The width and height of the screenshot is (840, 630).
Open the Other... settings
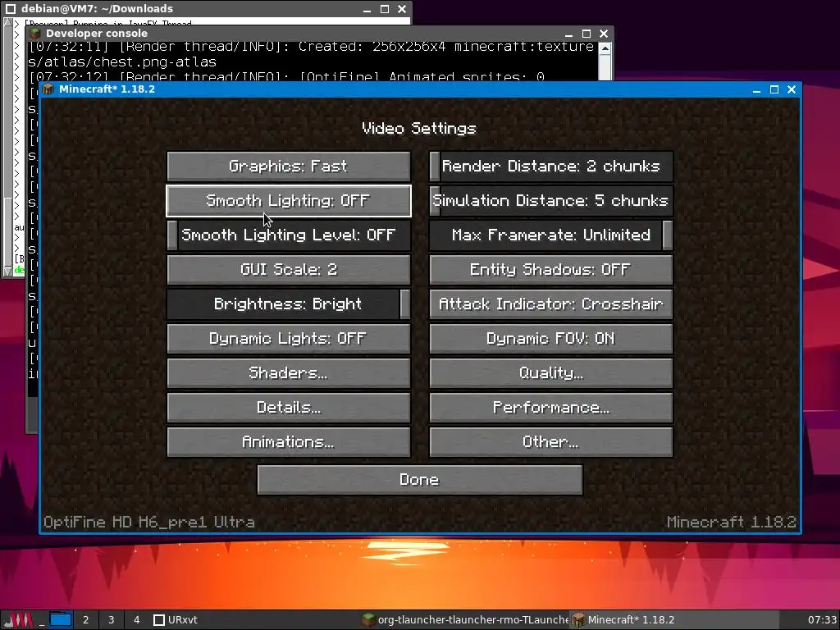coord(551,442)
